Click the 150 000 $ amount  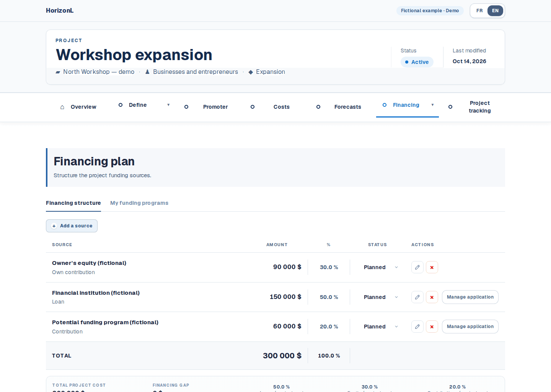285,297
